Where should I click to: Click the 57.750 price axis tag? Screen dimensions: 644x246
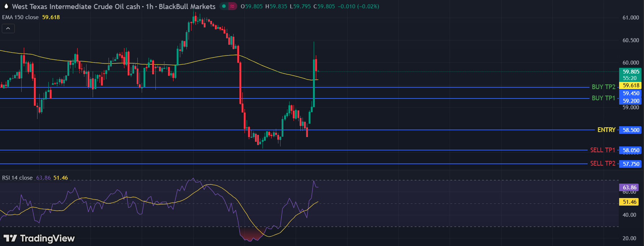pos(631,164)
